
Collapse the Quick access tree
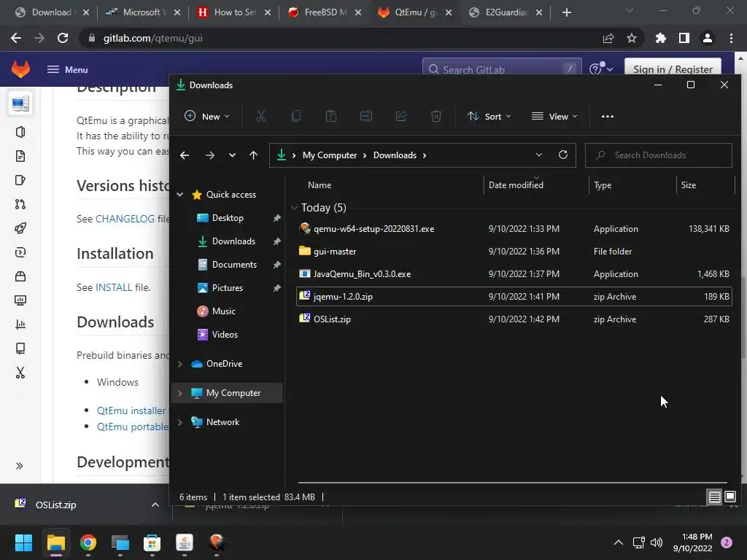[180, 194]
